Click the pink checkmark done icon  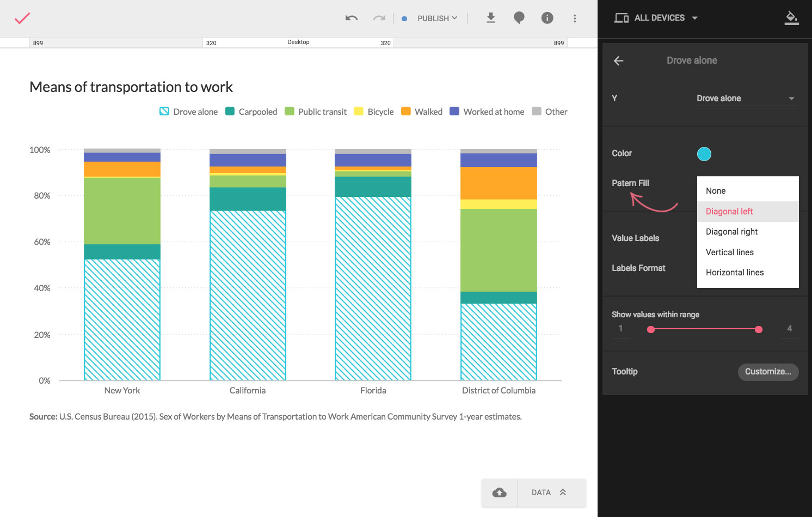point(22,19)
